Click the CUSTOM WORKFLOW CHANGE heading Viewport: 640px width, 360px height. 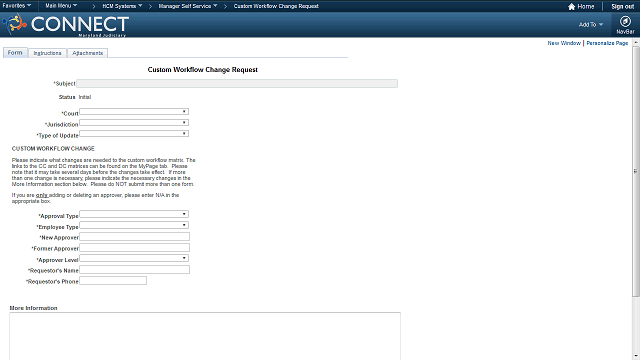point(53,149)
